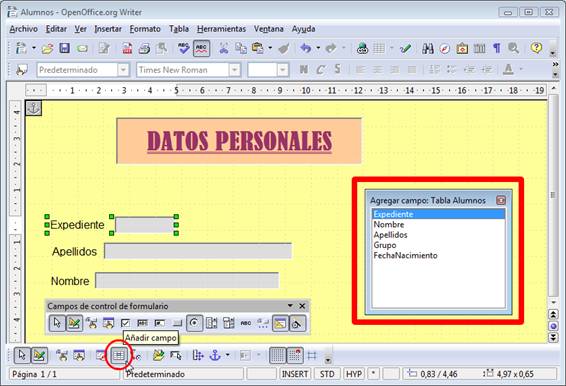This screenshot has height=386, width=566.
Task: Open the New document dropdown arrow
Action: (x=34, y=48)
